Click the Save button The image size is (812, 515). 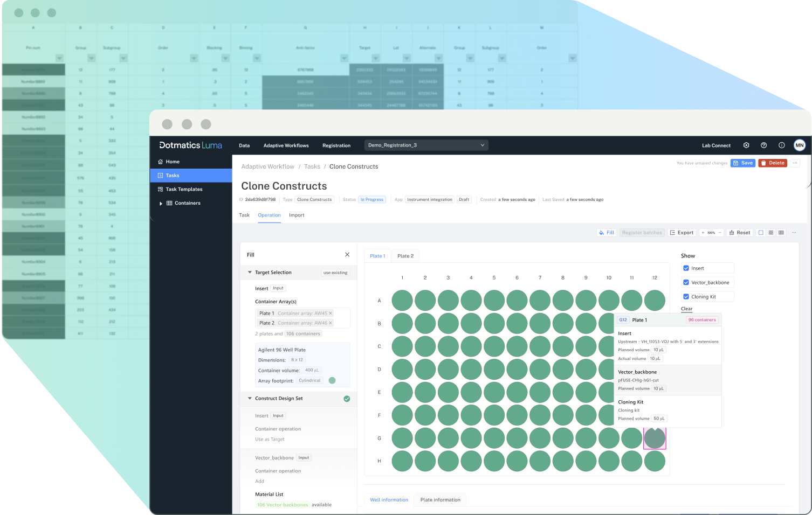(742, 163)
